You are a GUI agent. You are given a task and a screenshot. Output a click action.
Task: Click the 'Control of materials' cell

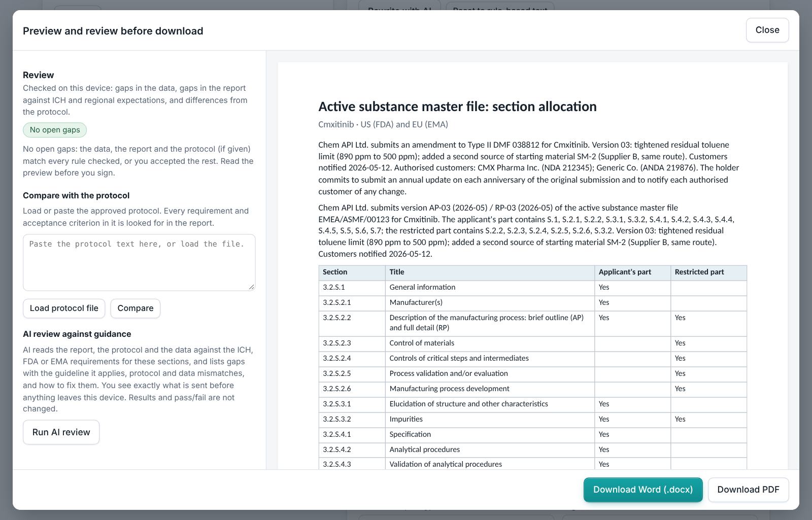point(490,343)
